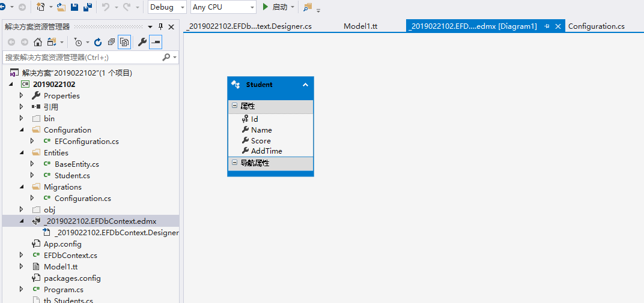644x303 pixels.
Task: Select App.config file
Action: click(62, 244)
